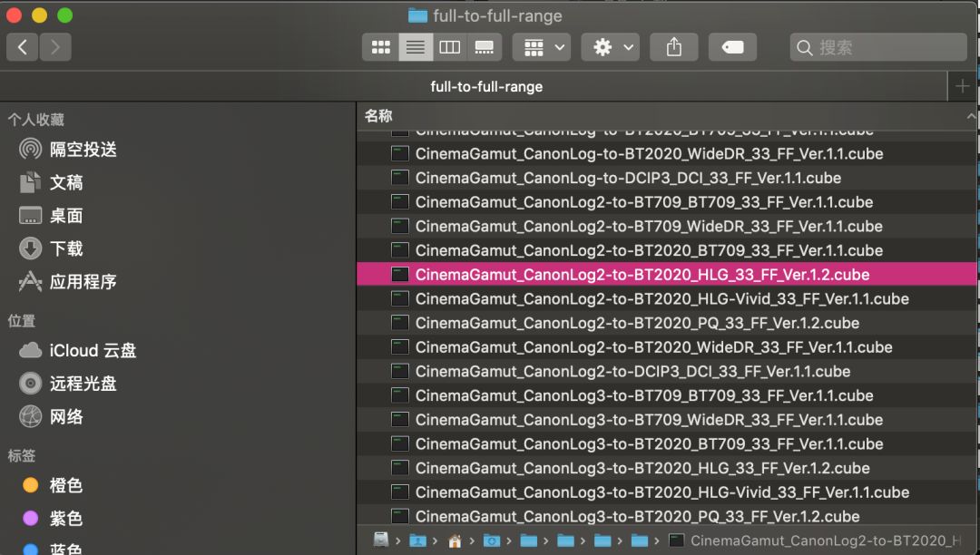Sort by 名称 column header

point(378,116)
